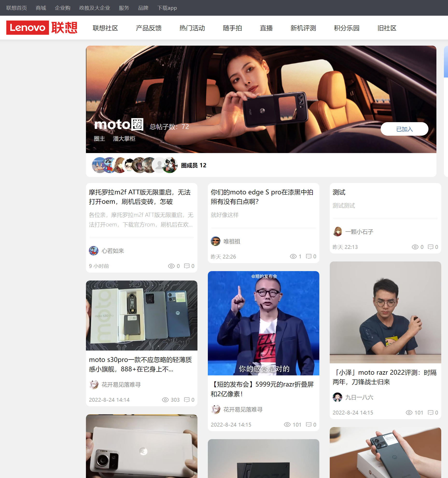This screenshot has width=448, height=478.
Task: Open 直播 nav item
Action: coord(266,28)
